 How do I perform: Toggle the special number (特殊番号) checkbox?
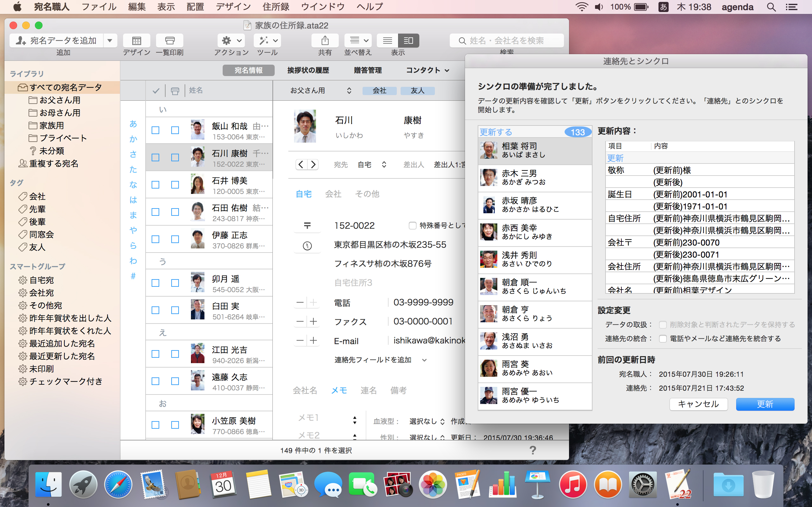tap(412, 226)
